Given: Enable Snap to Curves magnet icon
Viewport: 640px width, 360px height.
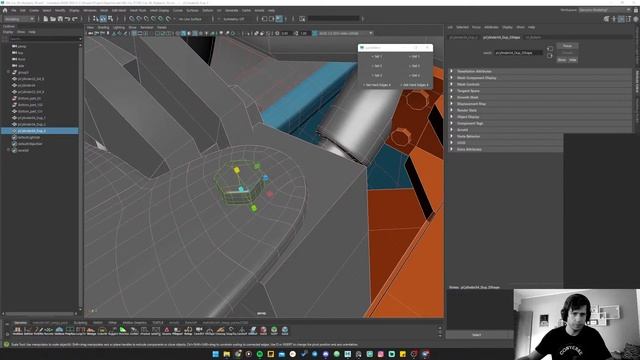Looking at the screenshot, I should click(139, 19).
